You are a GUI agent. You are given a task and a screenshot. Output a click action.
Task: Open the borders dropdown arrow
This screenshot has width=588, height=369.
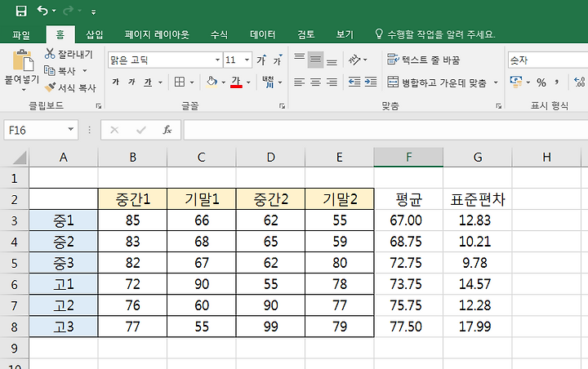[x=192, y=82]
